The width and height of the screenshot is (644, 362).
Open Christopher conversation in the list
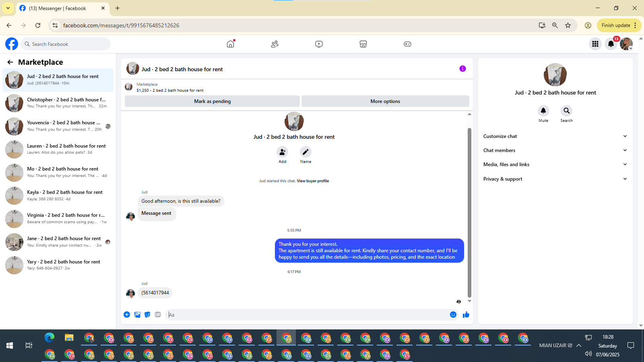[x=58, y=103]
